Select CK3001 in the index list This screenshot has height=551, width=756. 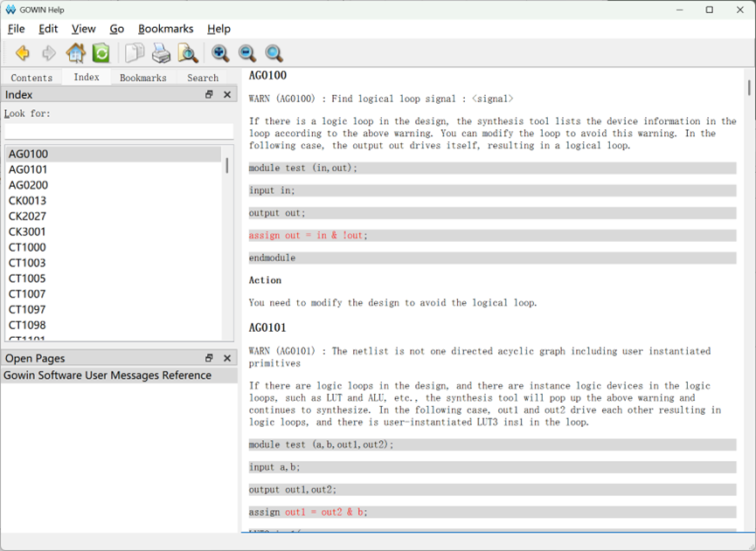114,231
